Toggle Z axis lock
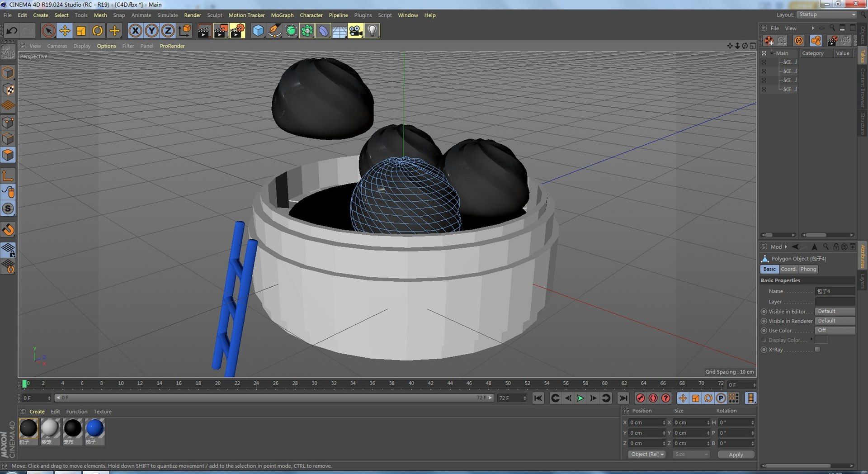Viewport: 868px width, 474px height. tap(168, 31)
